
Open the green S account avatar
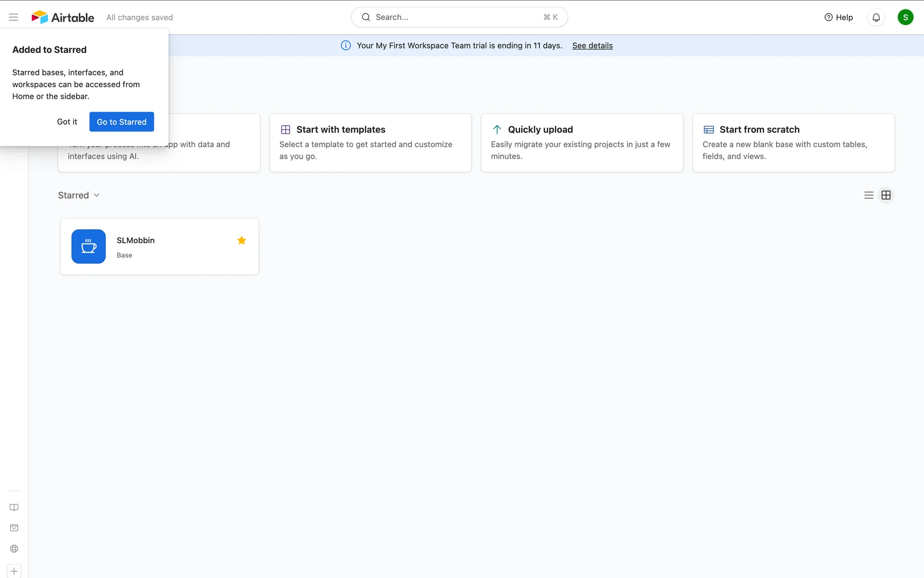905,17
